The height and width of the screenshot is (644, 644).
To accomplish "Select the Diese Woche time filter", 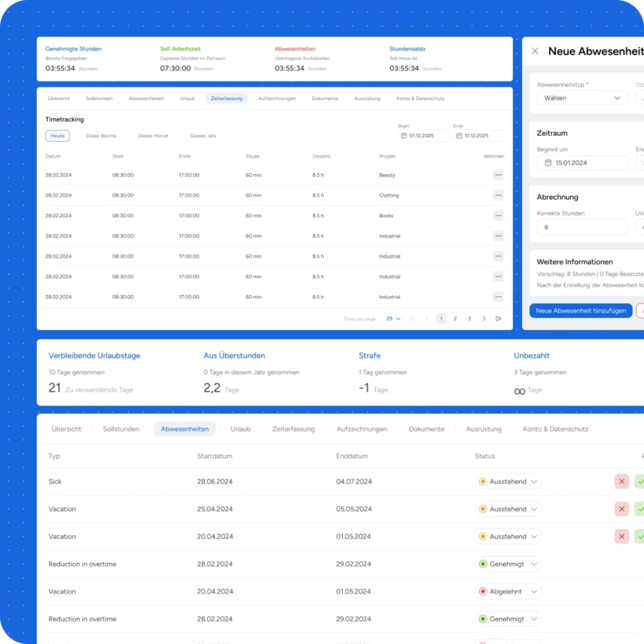I will 101,136.
